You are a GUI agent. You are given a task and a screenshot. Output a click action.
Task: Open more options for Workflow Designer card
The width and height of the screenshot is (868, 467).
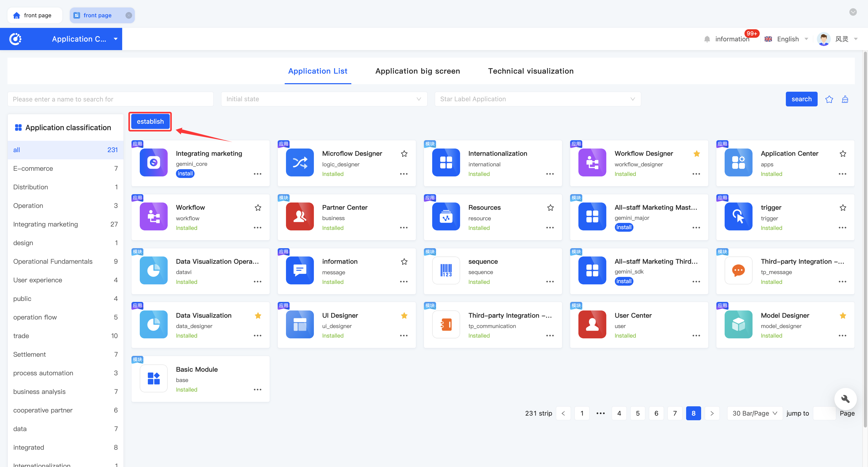696,174
